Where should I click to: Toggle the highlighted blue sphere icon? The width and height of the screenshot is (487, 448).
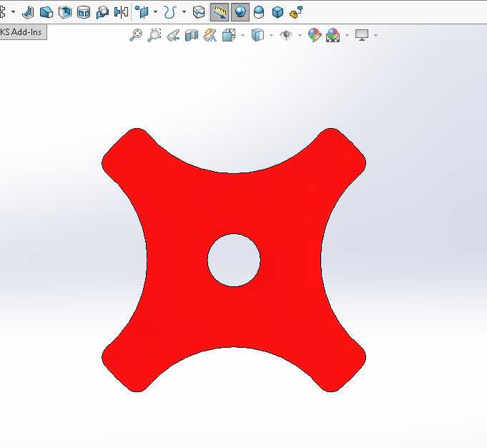coord(240,12)
